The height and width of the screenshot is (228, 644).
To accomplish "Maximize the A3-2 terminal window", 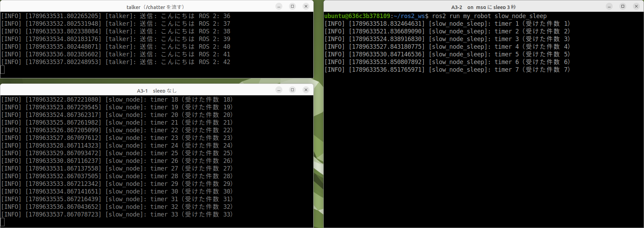I will pyautogui.click(x=623, y=6).
